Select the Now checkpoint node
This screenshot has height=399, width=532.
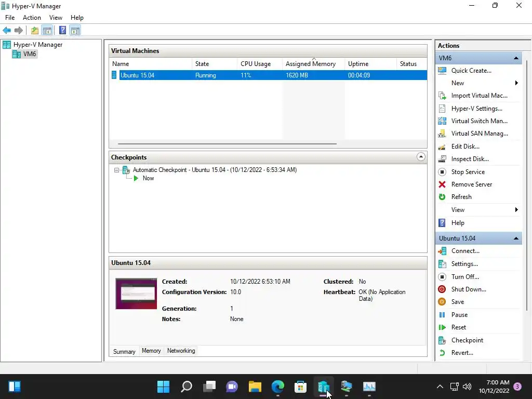coord(148,179)
